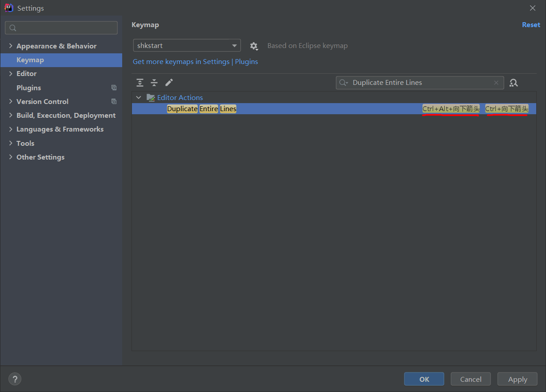Screen dimensions: 546x392
Task: Click the Version Control project-level copy icon
Action: 114,102
